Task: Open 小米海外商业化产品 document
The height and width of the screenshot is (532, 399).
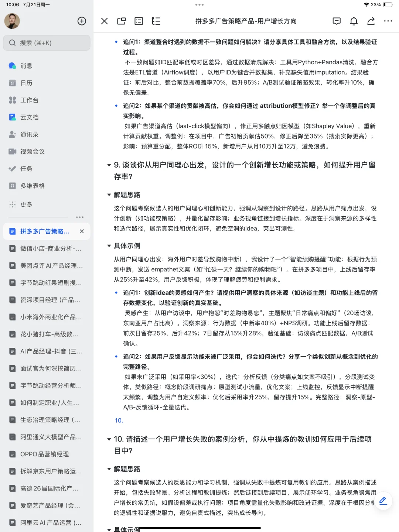Action: (x=47, y=317)
